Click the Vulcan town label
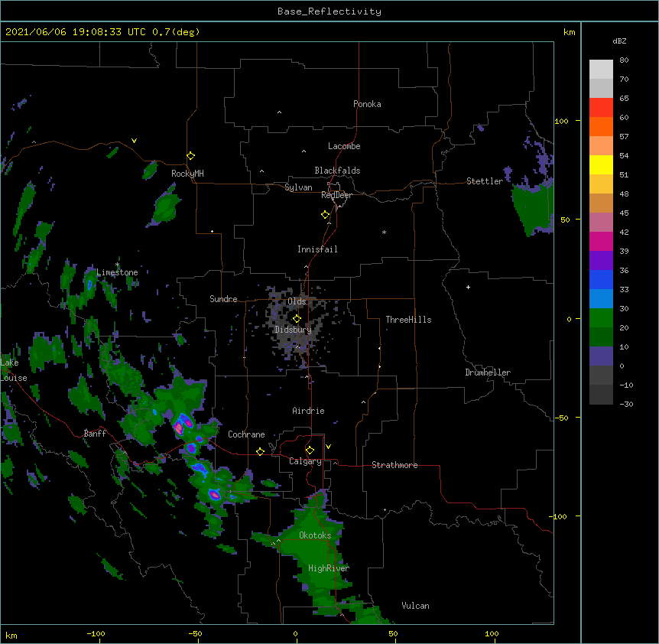Image resolution: width=659 pixels, height=644 pixels. click(x=415, y=606)
